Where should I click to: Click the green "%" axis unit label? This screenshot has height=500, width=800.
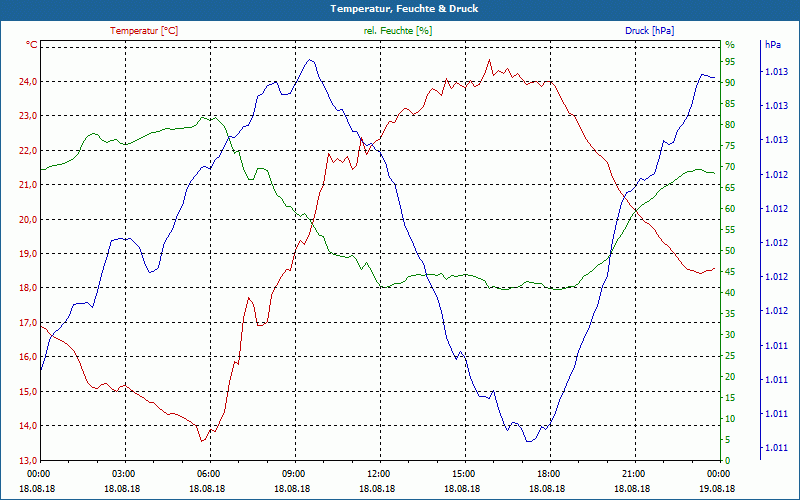click(730, 45)
